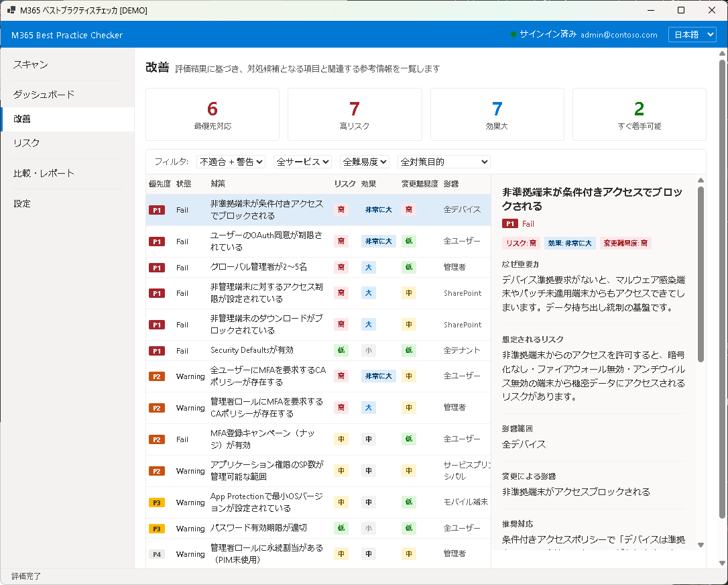Select the 非管理端末のダウンロードがブロックされている table row
This screenshot has height=585, width=728.
pyautogui.click(x=268, y=324)
